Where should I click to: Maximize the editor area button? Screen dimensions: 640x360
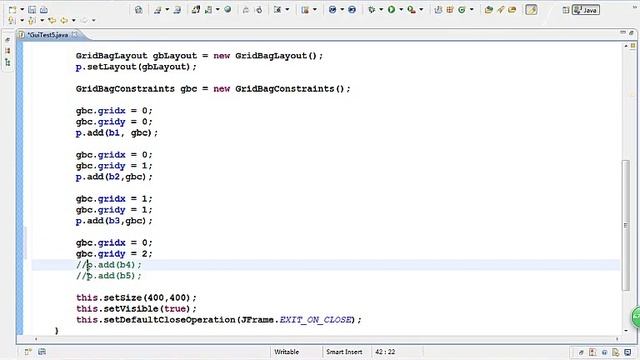pos(631,32)
